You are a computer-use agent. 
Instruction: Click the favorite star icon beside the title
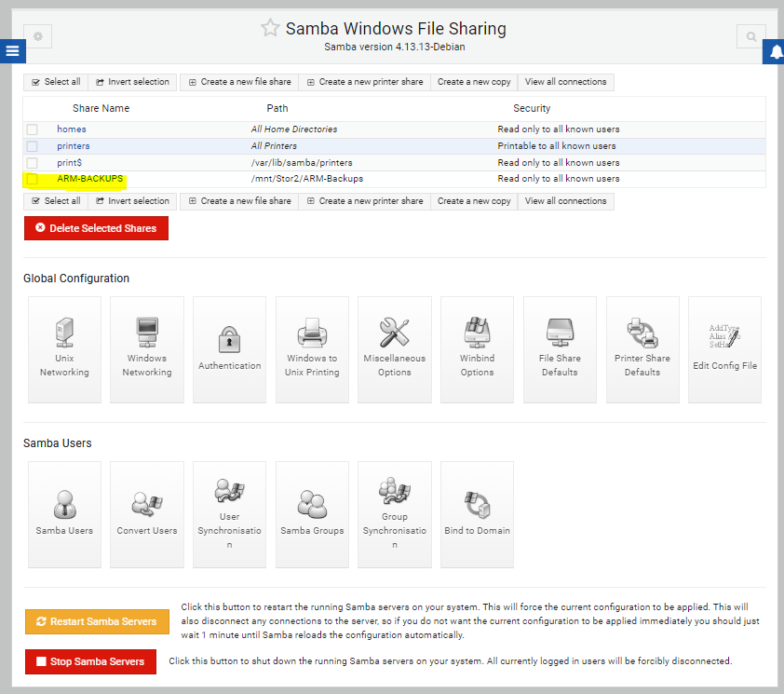[x=270, y=28]
